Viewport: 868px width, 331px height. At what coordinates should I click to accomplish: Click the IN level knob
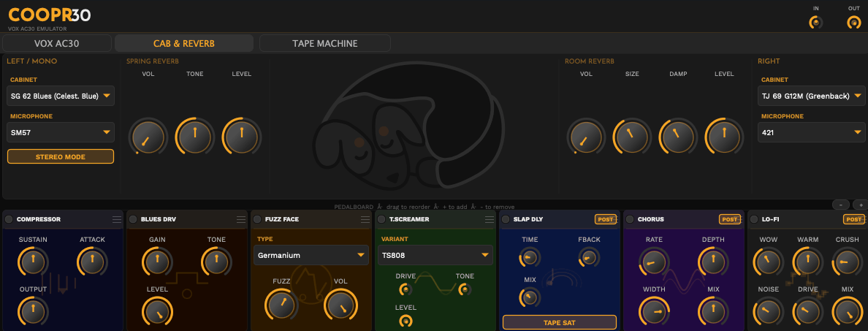[x=815, y=23]
